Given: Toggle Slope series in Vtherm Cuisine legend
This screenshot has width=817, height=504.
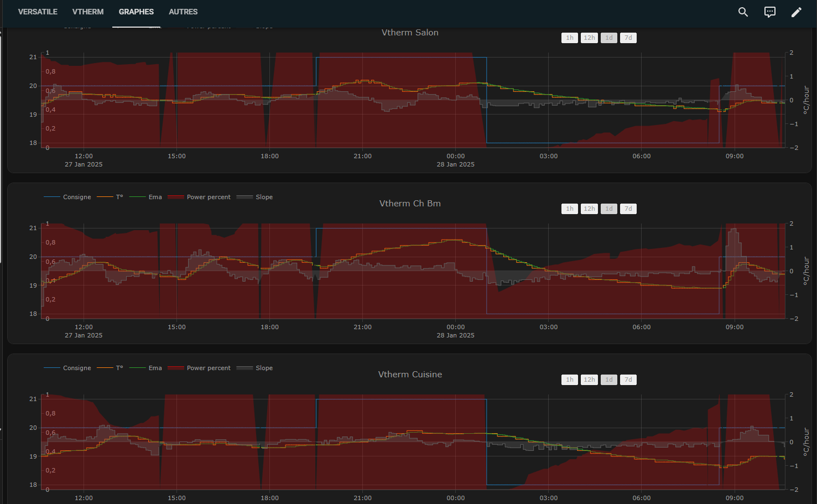Looking at the screenshot, I should (x=263, y=368).
